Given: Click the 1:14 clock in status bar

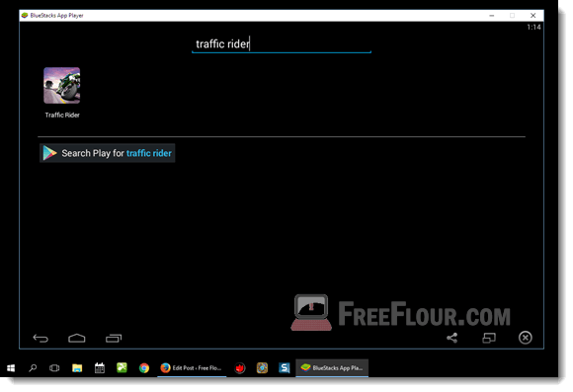Looking at the screenshot, I should pos(533,27).
